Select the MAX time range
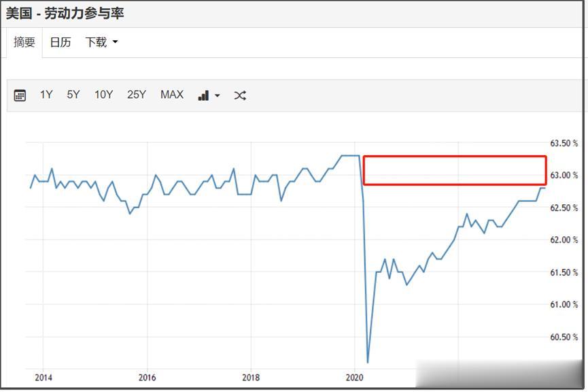Viewport: 588px width, 392px height. pos(172,95)
